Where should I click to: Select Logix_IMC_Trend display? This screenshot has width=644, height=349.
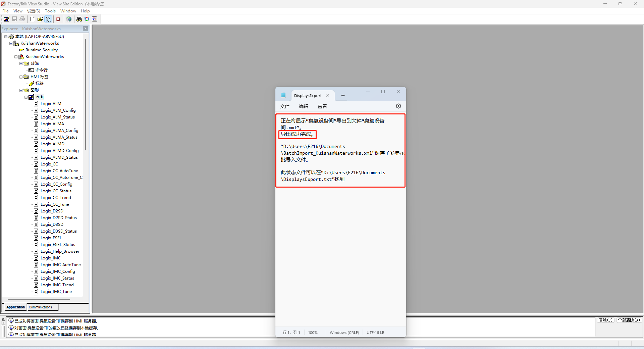(x=57, y=285)
